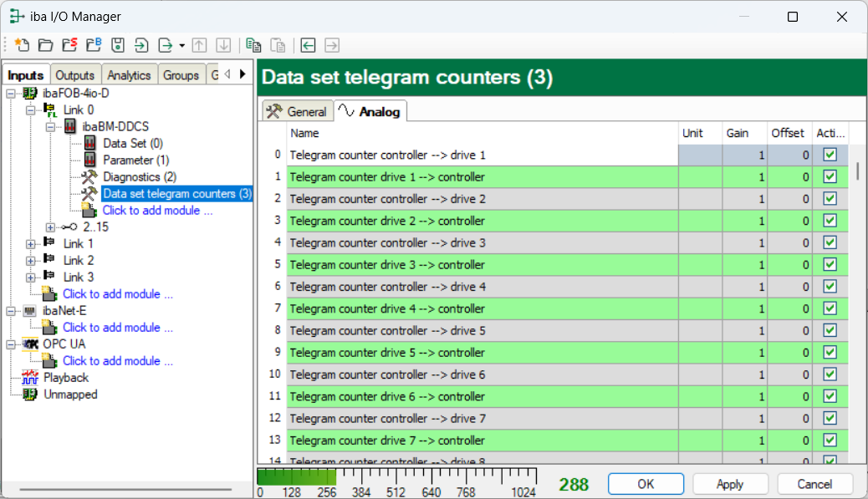
Task: Toggle Active checkbox for drive 3 --> controller
Action: (830, 265)
